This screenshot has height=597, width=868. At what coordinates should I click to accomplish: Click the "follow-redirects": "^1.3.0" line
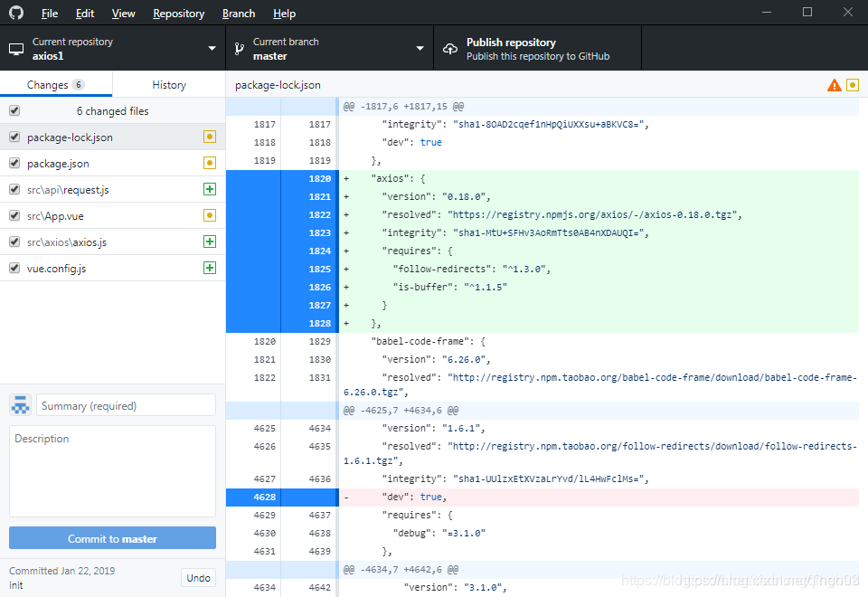point(599,270)
